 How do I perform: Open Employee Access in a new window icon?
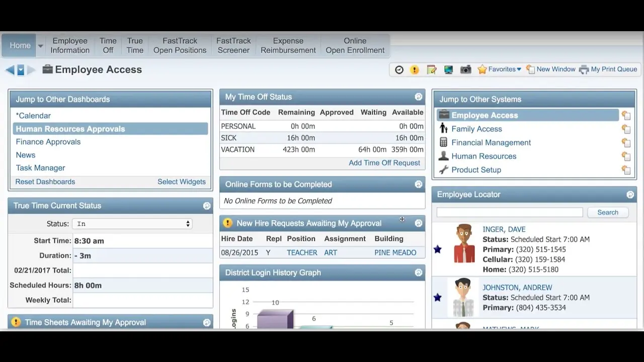pos(626,116)
